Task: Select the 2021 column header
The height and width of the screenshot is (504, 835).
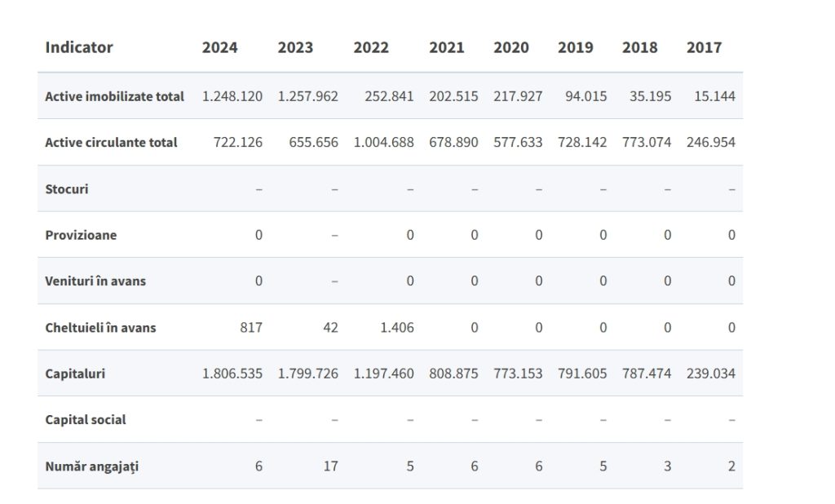Action: point(447,47)
